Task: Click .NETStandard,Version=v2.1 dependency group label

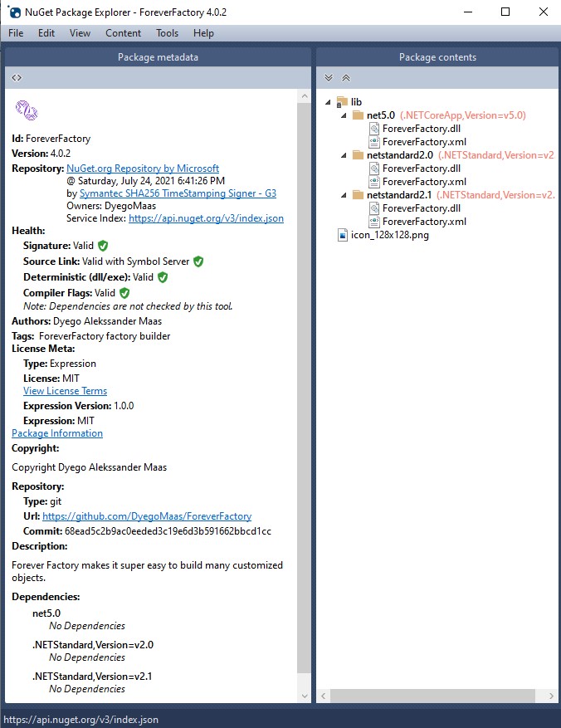Action: pos(92,677)
